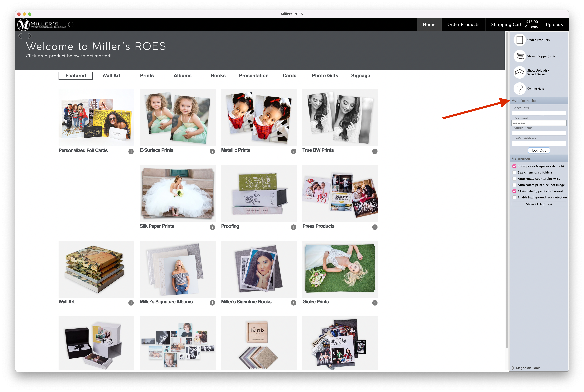
Task: Select the Featured category tab
Action: (x=75, y=76)
